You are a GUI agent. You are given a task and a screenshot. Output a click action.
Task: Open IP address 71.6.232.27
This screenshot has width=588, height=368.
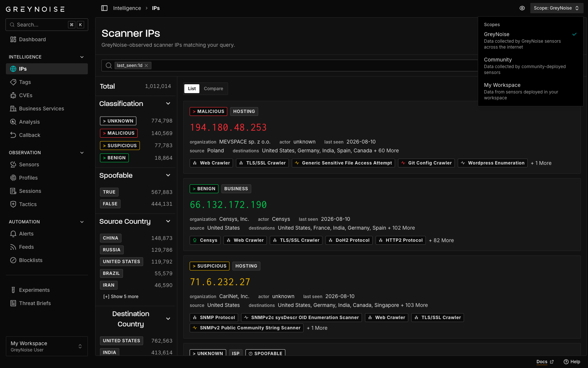coord(220,282)
